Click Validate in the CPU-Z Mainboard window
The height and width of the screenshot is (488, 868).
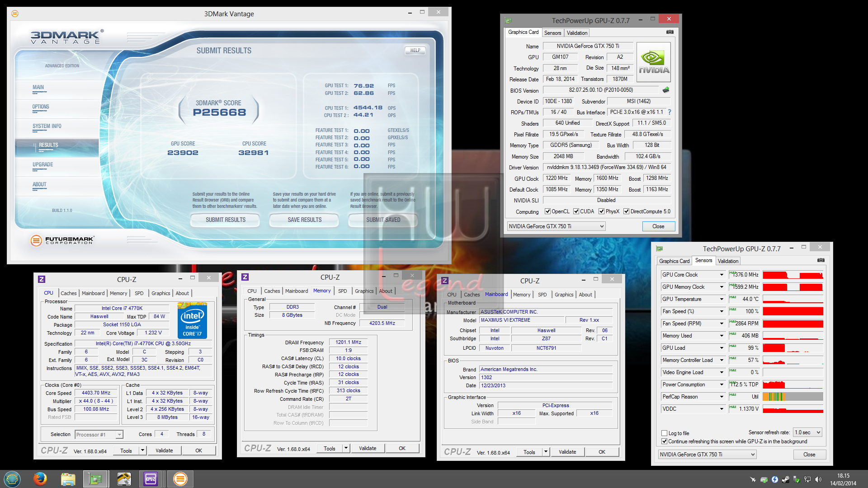pos(567,452)
